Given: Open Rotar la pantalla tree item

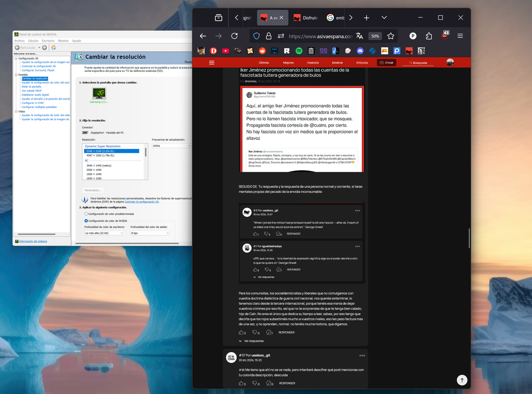Looking at the screenshot, I should coord(31,87).
